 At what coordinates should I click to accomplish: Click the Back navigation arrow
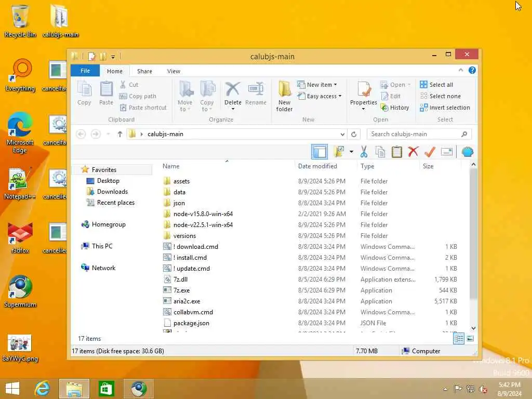pos(81,134)
